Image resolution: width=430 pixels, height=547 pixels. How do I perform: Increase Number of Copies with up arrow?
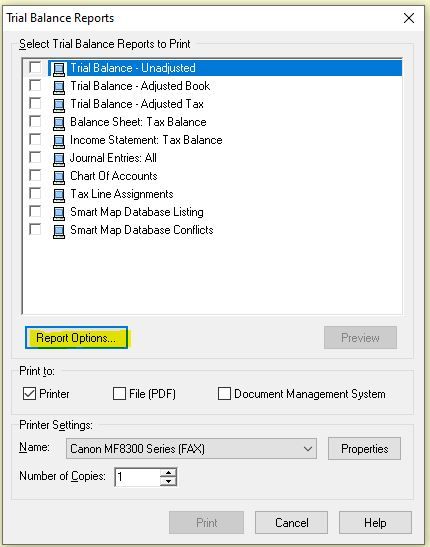tap(168, 473)
